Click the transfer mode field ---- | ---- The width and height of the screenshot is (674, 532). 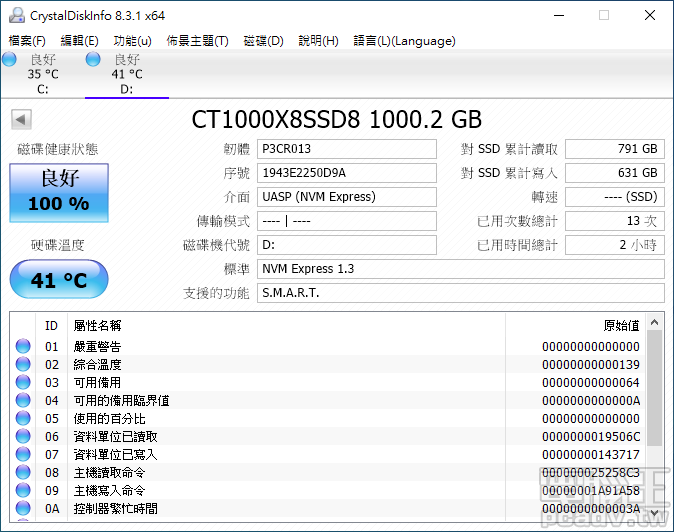(346, 221)
